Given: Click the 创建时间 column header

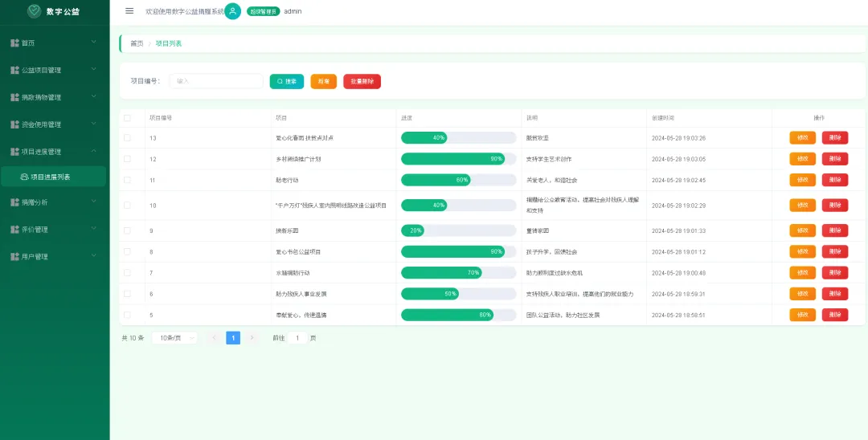Looking at the screenshot, I should pyautogui.click(x=662, y=118).
